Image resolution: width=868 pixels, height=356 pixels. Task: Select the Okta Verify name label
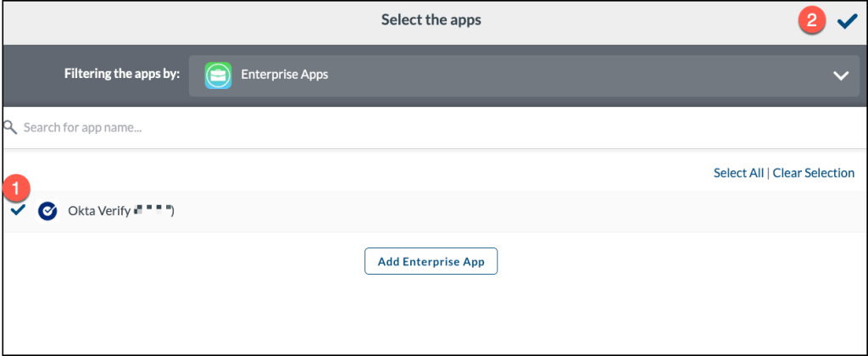pos(98,212)
